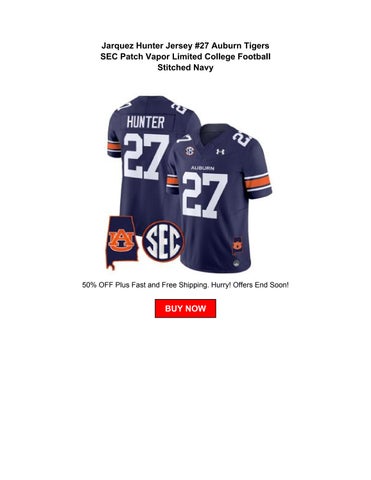Open the Jarquez Hunter Jersey title link
Image resolution: width=371 pixels, height=480 pixels.
(x=185, y=56)
